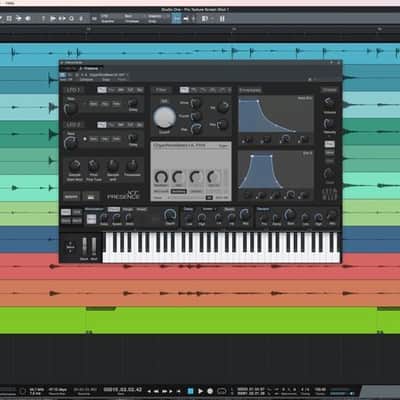
Task: Select the Phaser modulation effect tab
Action: coord(141,209)
